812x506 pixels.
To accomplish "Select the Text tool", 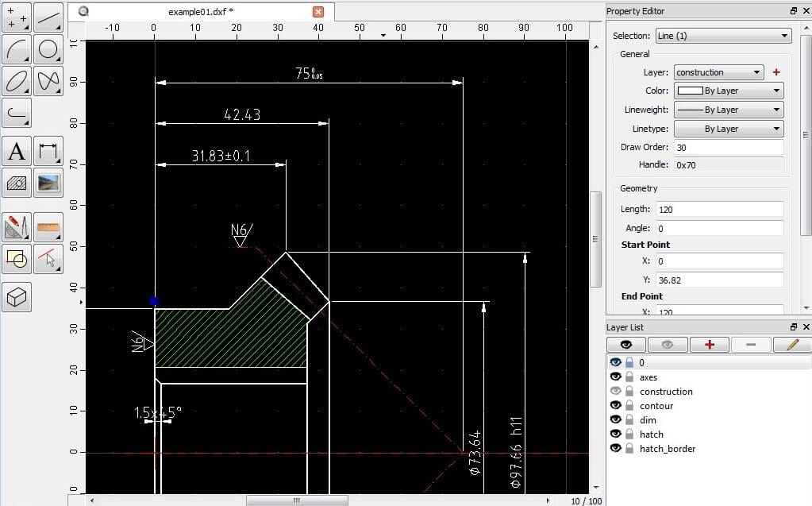I will [x=17, y=151].
